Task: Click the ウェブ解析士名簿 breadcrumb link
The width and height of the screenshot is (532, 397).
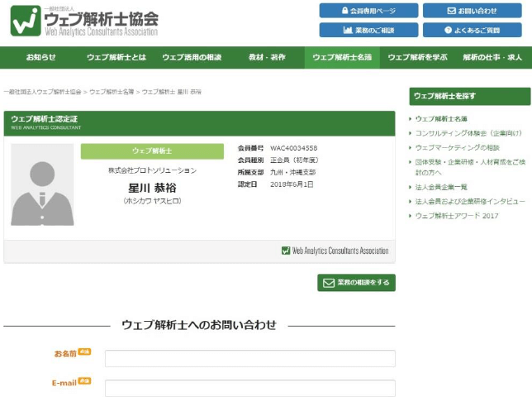Action: click(x=112, y=92)
